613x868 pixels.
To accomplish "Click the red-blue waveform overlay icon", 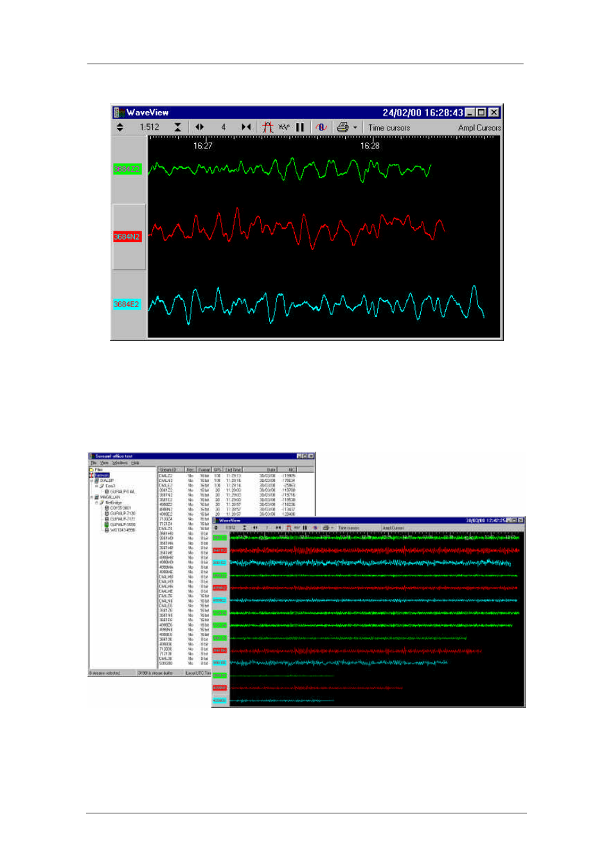I will tap(321, 127).
